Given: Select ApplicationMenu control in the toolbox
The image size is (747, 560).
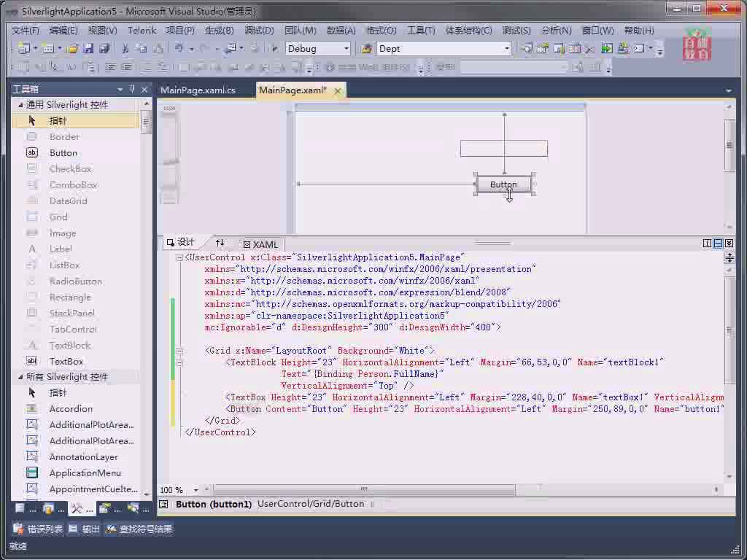Looking at the screenshot, I should [x=76, y=472].
